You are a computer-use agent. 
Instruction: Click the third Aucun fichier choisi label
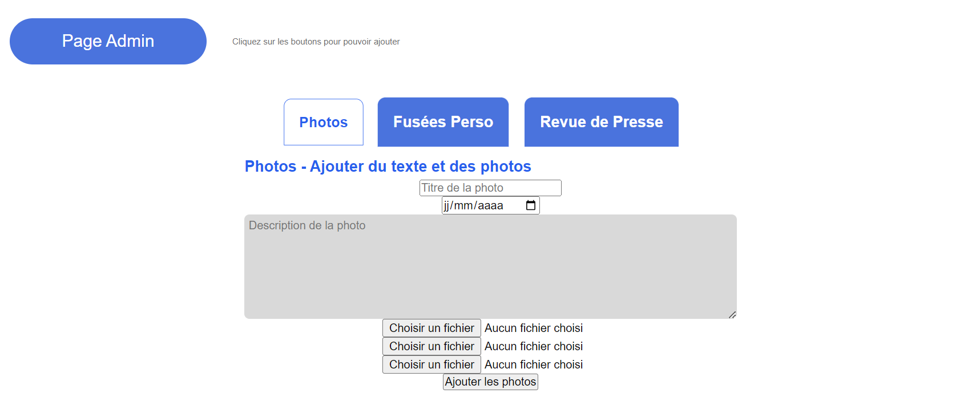tap(533, 364)
